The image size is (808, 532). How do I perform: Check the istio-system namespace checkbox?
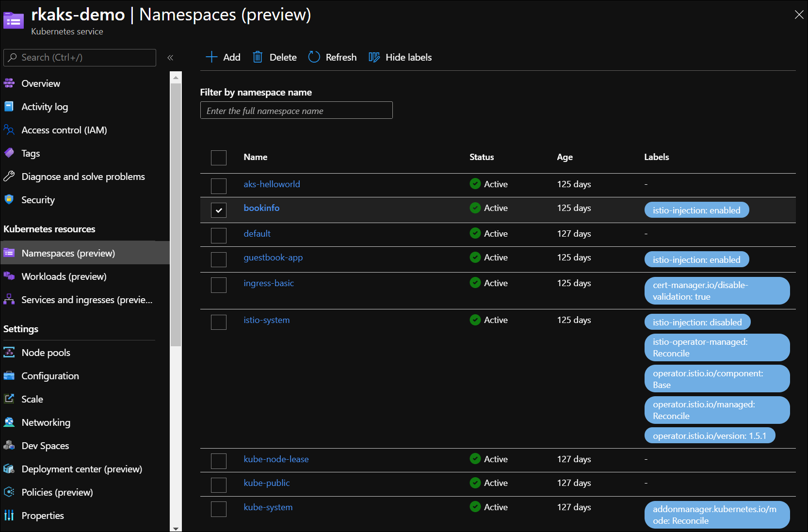pyautogui.click(x=219, y=322)
